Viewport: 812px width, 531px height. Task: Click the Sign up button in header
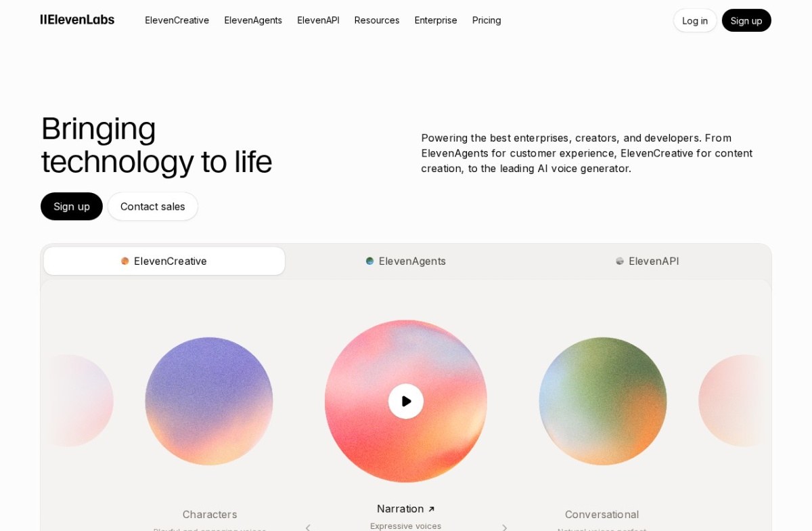click(x=746, y=20)
